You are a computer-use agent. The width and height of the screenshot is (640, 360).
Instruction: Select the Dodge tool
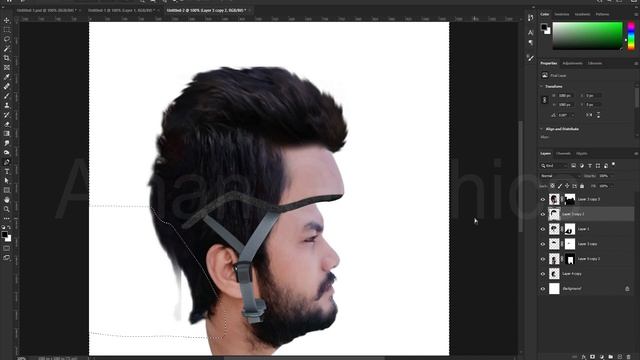7,152
